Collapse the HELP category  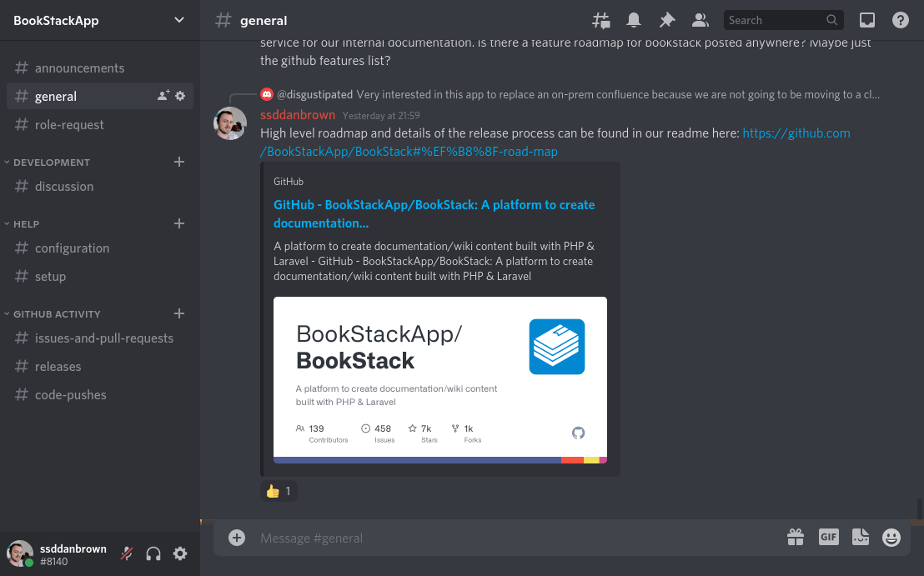click(x=22, y=223)
